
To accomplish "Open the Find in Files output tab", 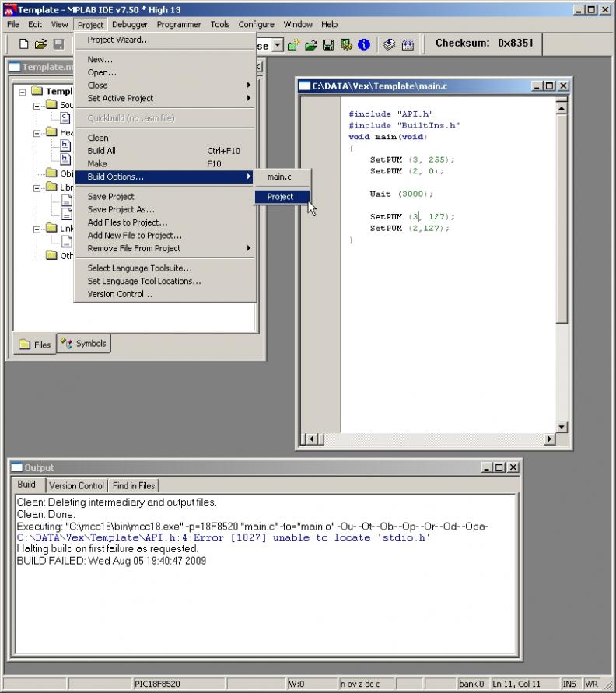I will point(134,485).
